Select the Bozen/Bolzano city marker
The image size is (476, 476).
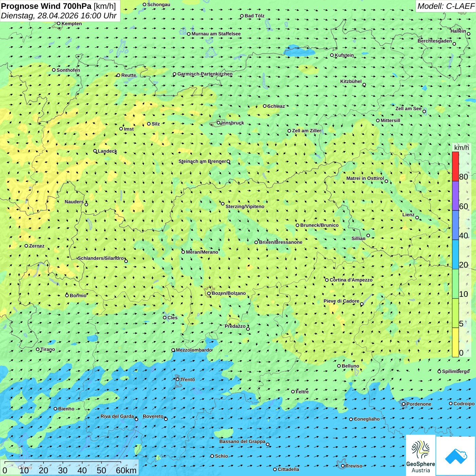(209, 293)
